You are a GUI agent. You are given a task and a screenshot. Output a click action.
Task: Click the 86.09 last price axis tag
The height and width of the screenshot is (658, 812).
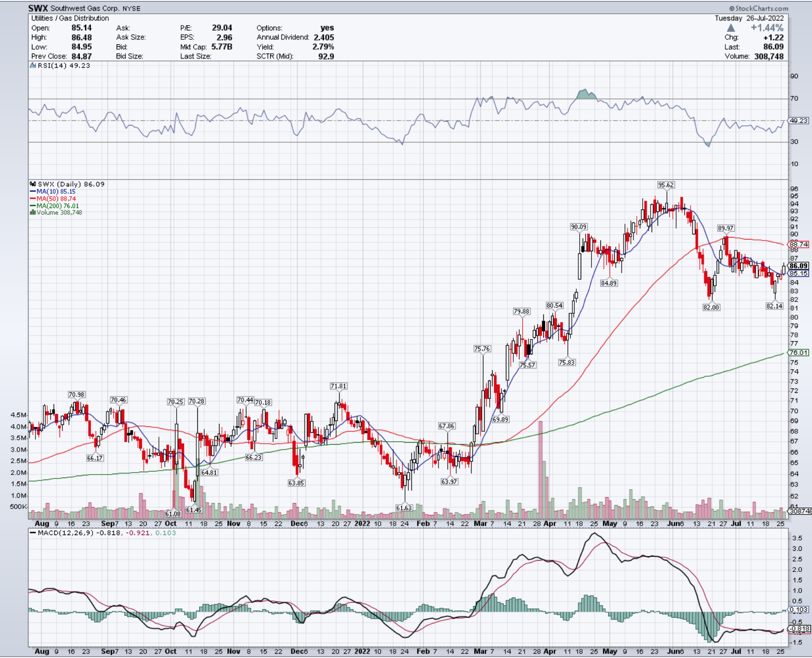coord(798,266)
